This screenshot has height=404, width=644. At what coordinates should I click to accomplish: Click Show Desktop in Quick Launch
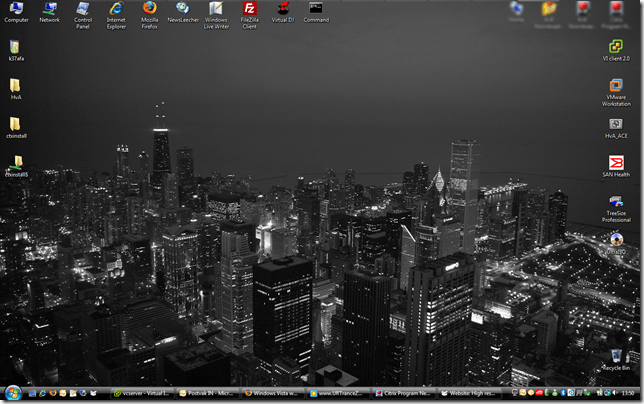click(32, 393)
